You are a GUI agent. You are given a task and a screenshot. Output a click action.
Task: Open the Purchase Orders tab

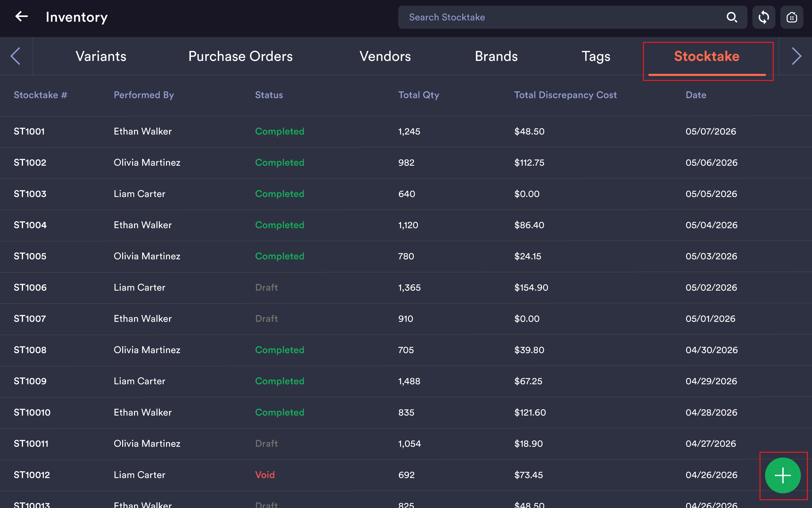240,56
